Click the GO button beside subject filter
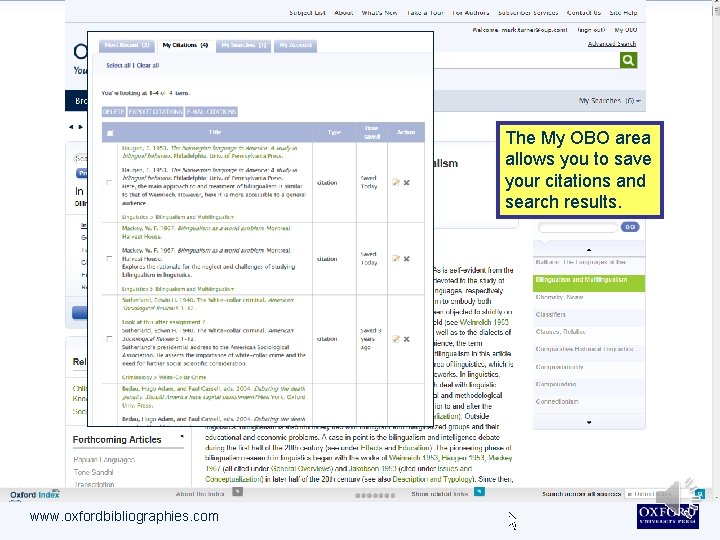This screenshot has height=540, width=720. click(630, 227)
